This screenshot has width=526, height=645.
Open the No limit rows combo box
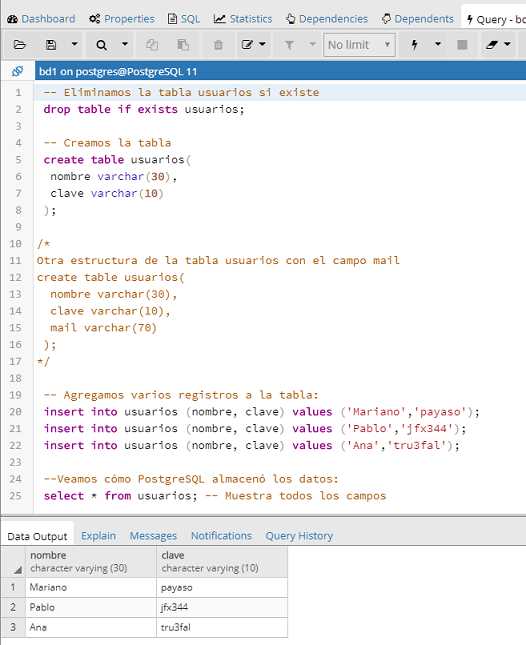tap(359, 45)
